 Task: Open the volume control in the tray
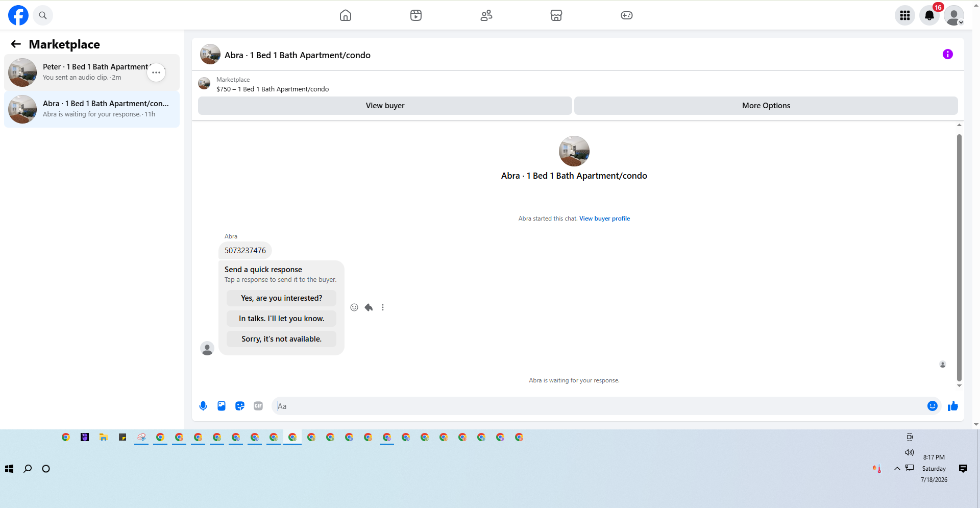pos(910,452)
